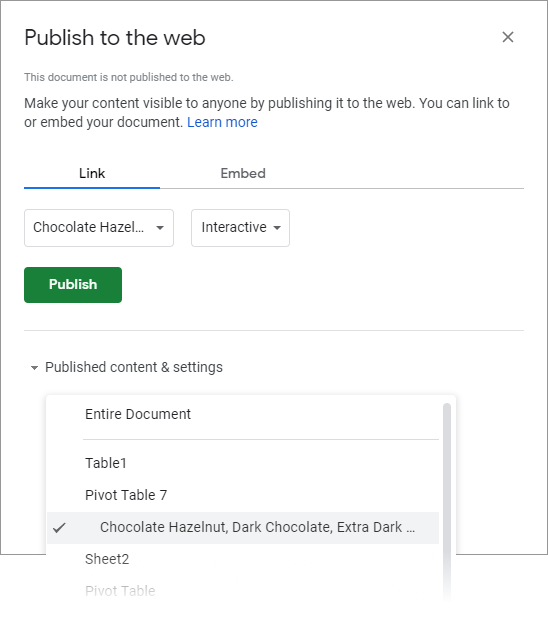
Task: Click the green Publish button
Action: pyautogui.click(x=73, y=285)
